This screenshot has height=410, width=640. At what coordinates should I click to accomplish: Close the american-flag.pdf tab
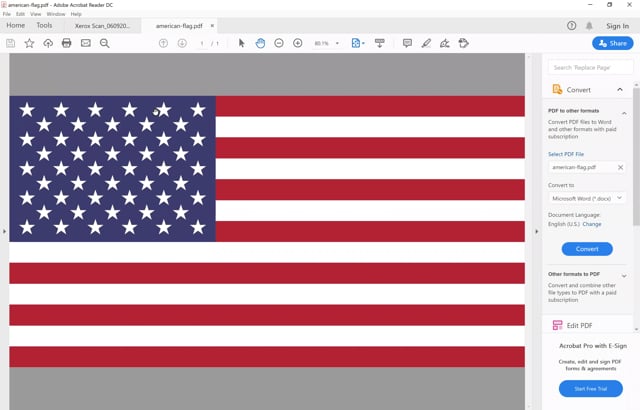[x=212, y=26]
